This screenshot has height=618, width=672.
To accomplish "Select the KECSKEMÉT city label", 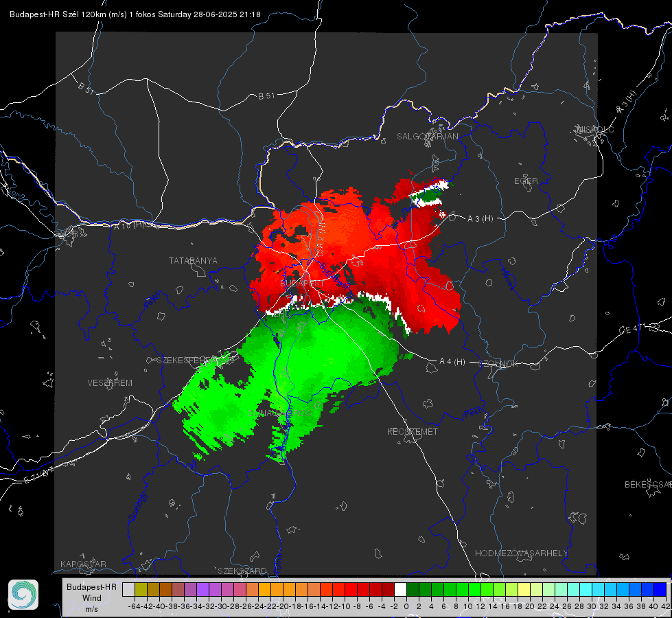I will (413, 431).
